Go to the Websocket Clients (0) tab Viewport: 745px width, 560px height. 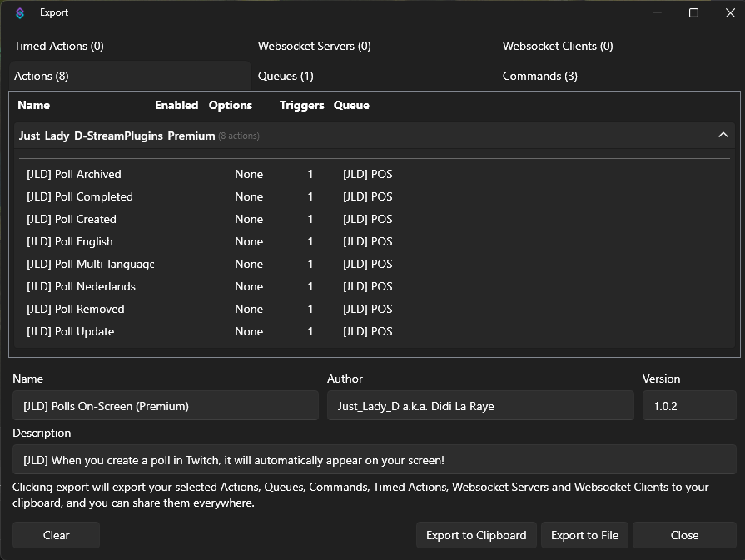point(558,46)
